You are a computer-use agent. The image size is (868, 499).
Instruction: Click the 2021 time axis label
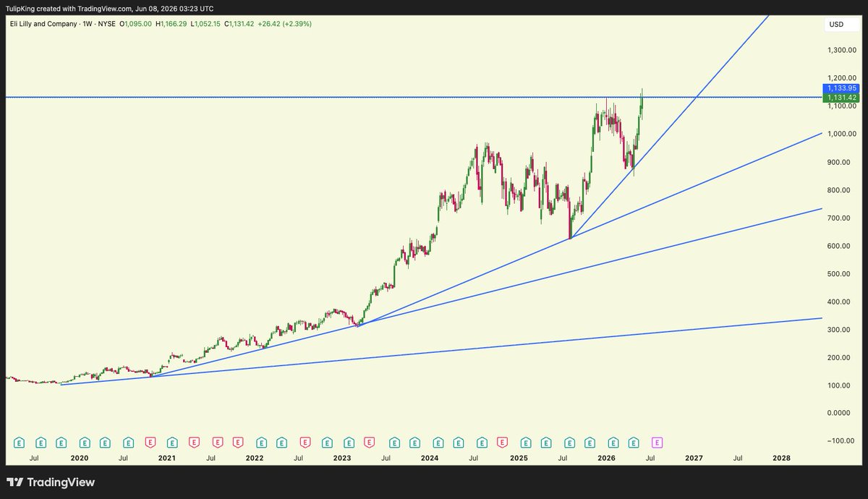166,458
